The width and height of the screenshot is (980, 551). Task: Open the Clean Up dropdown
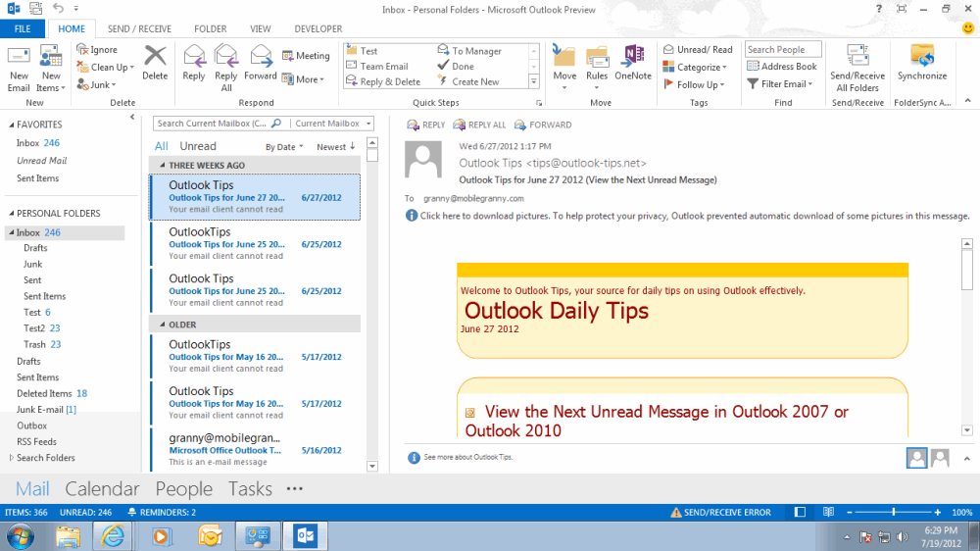105,67
